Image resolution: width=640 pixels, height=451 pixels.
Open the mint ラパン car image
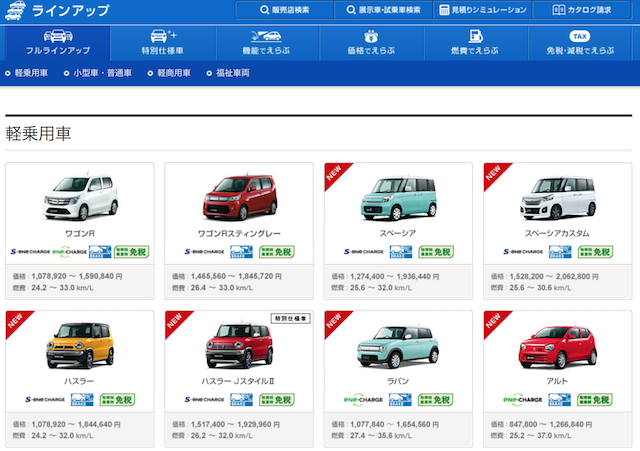398,347
